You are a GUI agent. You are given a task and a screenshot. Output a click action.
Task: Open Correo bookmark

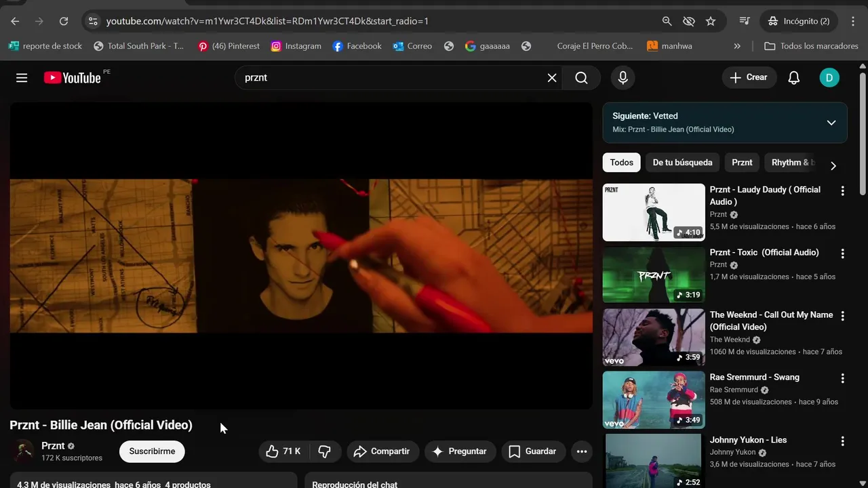pyautogui.click(x=412, y=46)
